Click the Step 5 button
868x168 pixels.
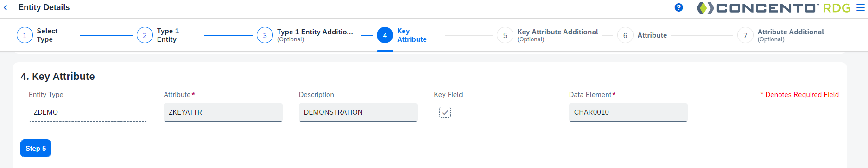point(36,149)
